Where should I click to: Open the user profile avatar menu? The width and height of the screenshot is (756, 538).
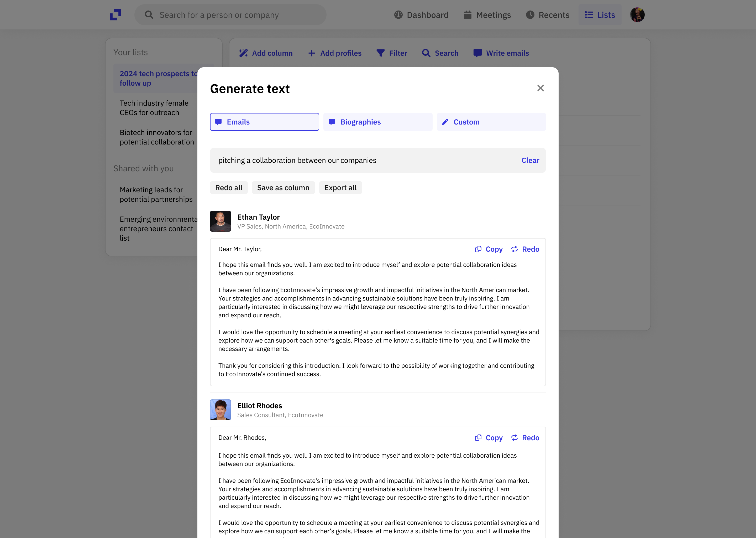point(637,15)
